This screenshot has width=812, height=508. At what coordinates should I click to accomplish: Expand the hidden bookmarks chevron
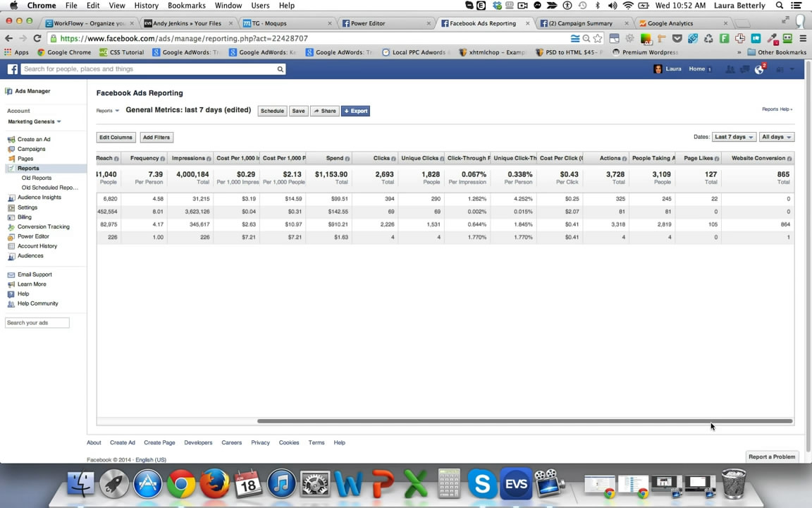point(739,52)
